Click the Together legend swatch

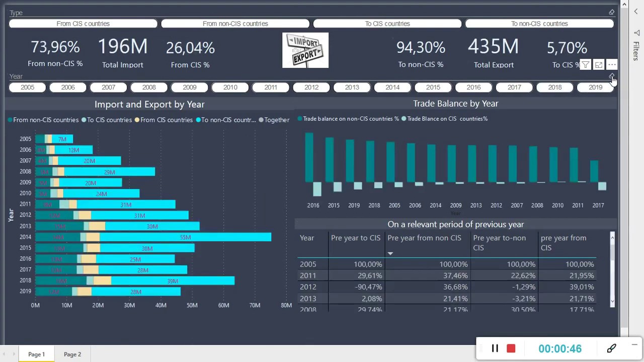(261, 120)
